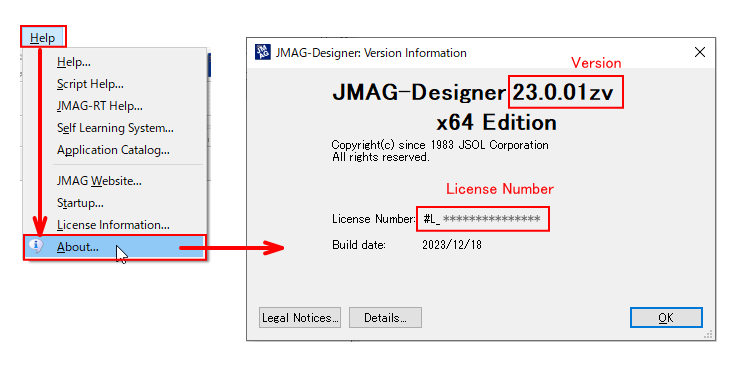Click the JSOL Corporation copyright line
The height and width of the screenshot is (370, 730).
(x=440, y=145)
